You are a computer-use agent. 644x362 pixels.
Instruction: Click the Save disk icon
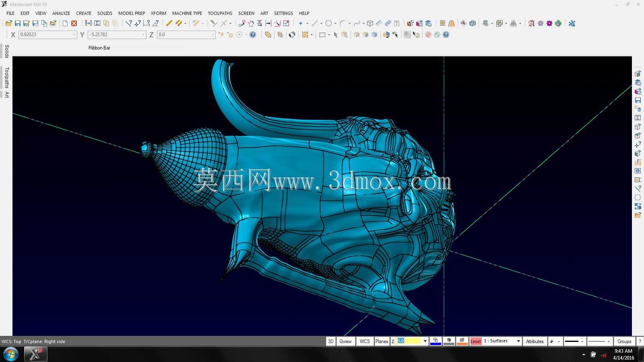tap(17, 23)
